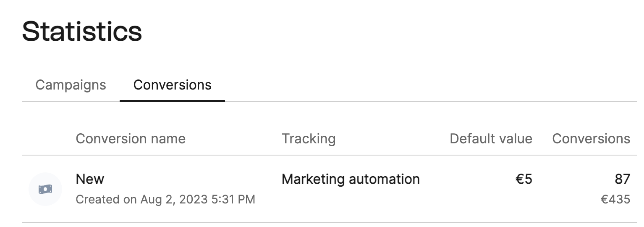Select the Conversions tab
Viewport: 644px width, 227px height.
172,85
